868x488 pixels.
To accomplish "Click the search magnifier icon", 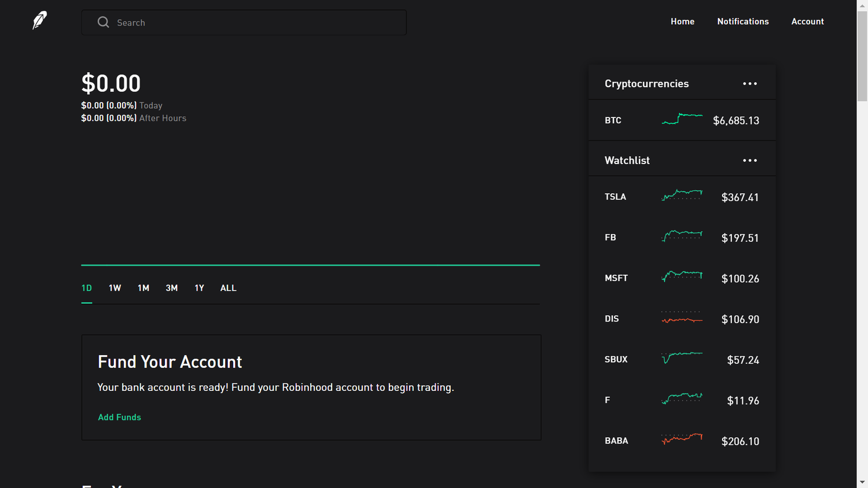I will click(x=103, y=22).
